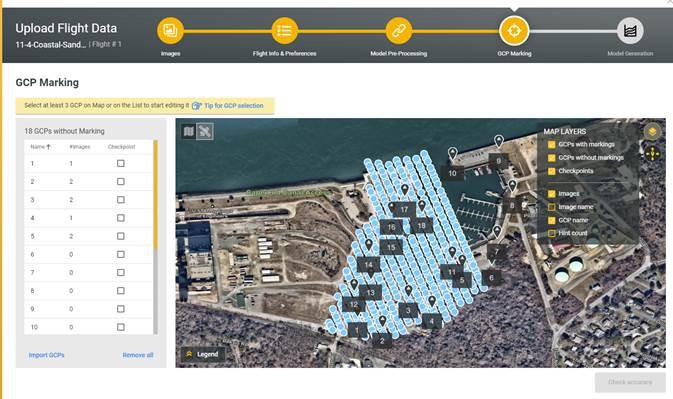The height and width of the screenshot is (399, 673).
Task: Click Remove all link
Action: 138,355
